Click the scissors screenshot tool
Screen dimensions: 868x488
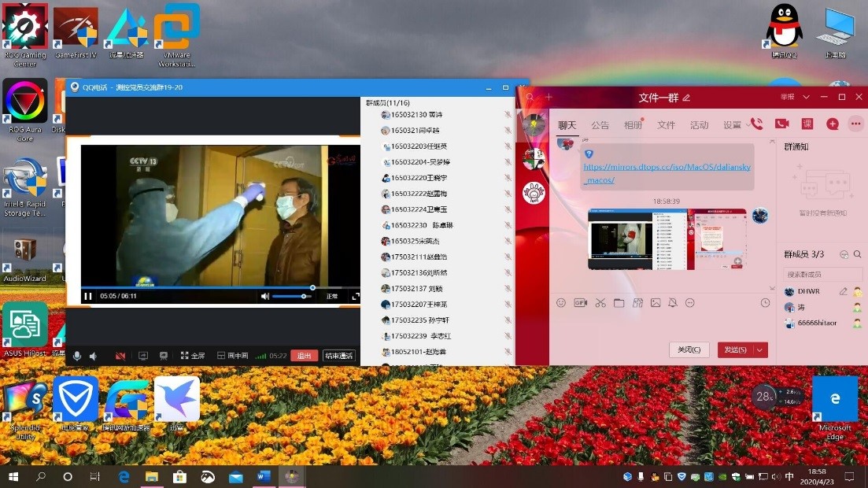[600, 303]
